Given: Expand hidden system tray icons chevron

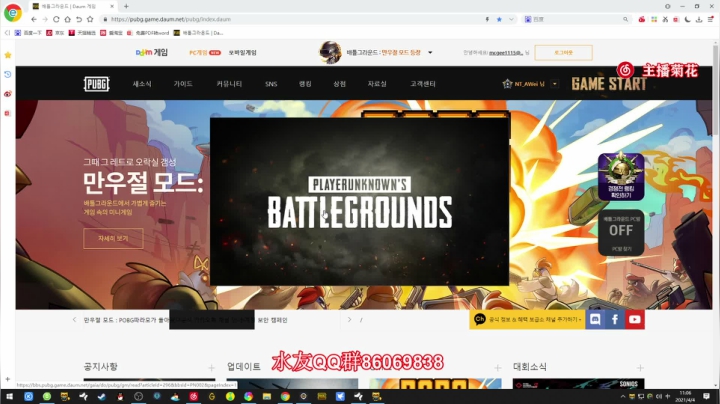Looking at the screenshot, I should click(x=623, y=396).
